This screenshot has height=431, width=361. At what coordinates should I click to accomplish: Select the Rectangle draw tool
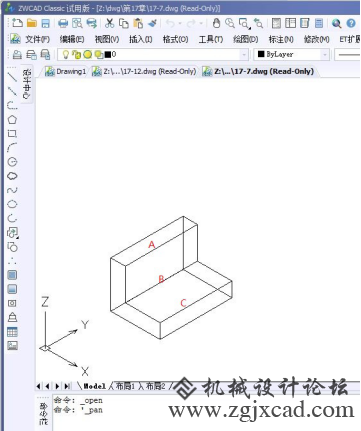click(12, 133)
